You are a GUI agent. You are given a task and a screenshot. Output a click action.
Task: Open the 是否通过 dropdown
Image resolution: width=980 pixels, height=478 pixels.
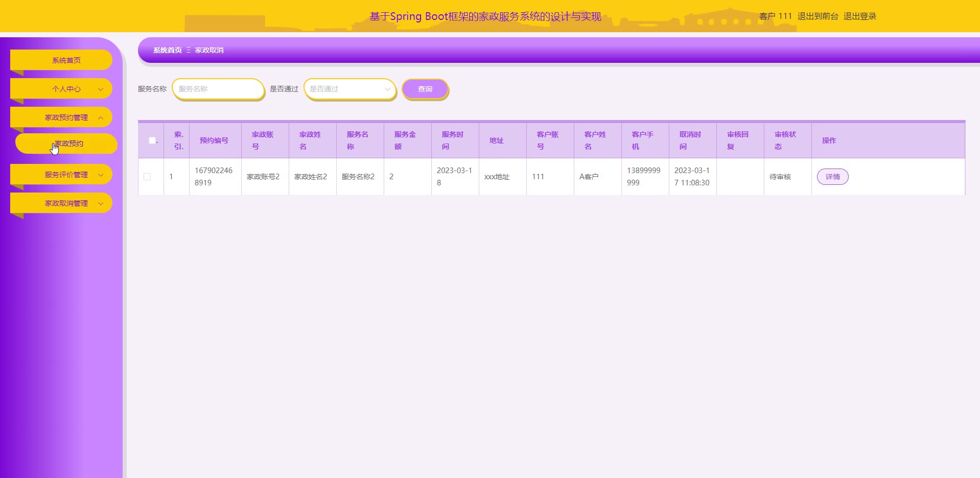click(x=350, y=89)
